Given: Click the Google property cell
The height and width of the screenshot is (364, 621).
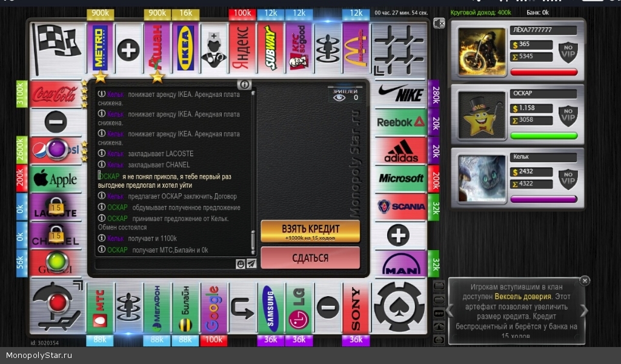Looking at the screenshot, I should [x=213, y=308].
